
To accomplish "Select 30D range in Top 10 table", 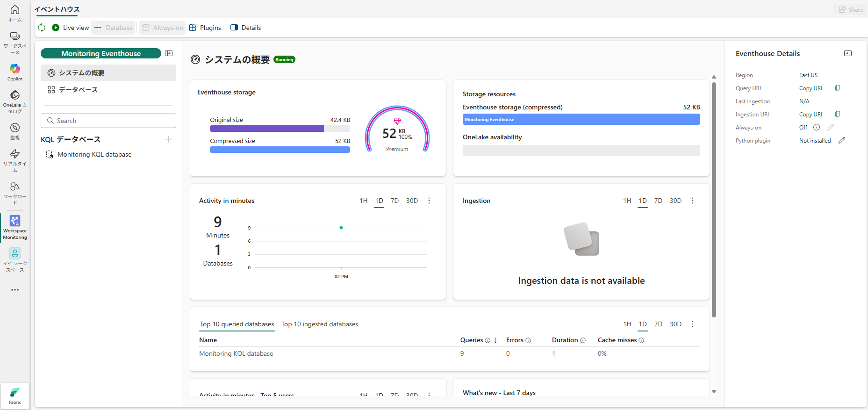I will [x=675, y=324].
